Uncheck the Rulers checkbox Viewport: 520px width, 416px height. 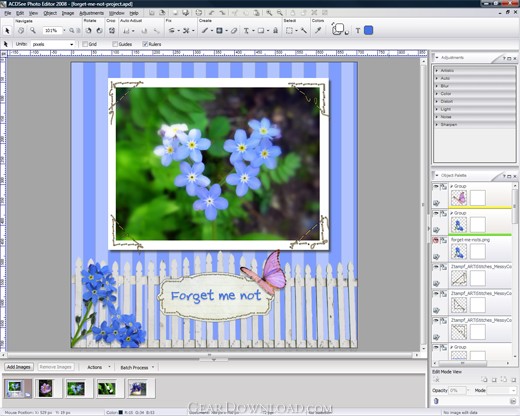coord(145,44)
